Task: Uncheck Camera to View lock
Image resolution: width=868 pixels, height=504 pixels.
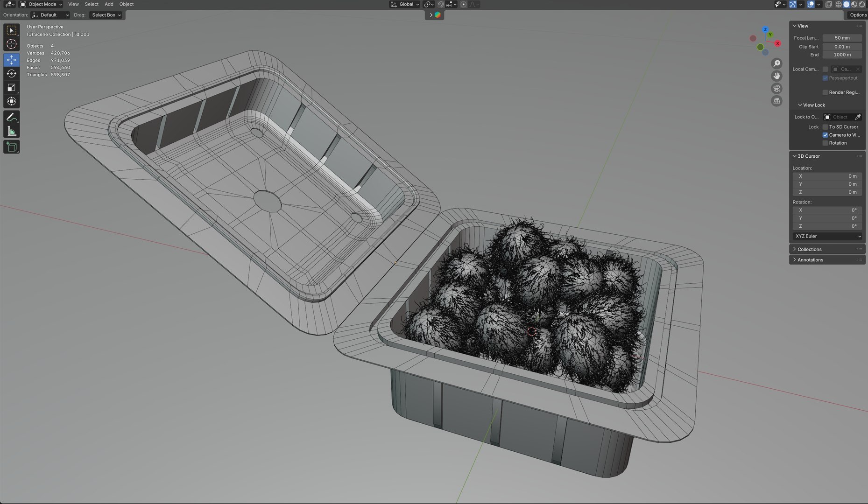Action: [825, 135]
